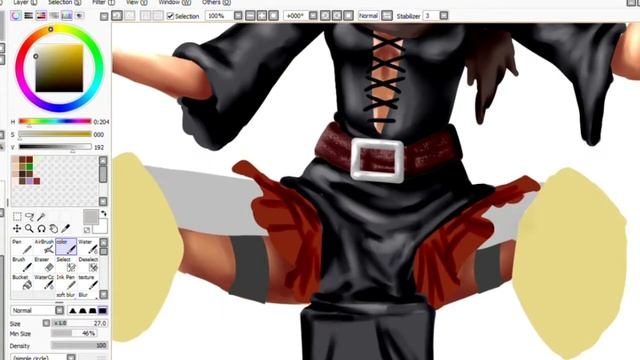640x360 pixels.
Task: Click the Density 100 bar
Action: click(x=80, y=345)
